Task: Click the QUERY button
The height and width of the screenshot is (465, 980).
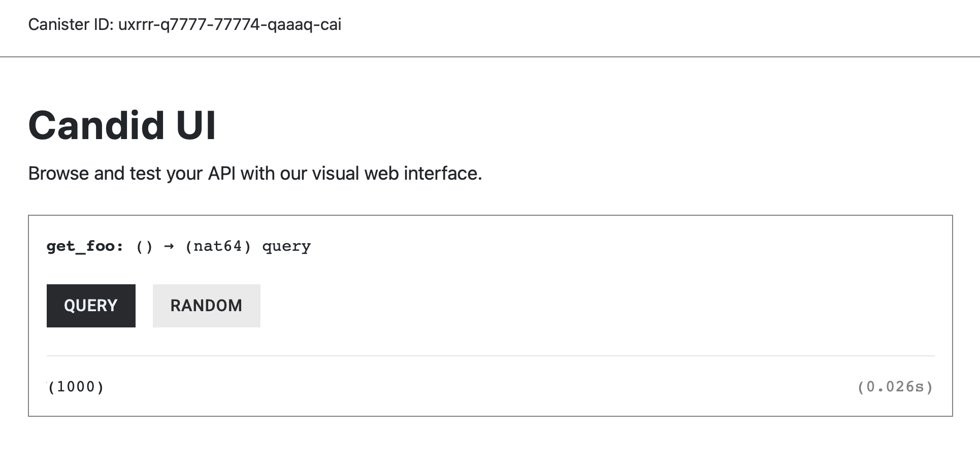Action: (91, 306)
